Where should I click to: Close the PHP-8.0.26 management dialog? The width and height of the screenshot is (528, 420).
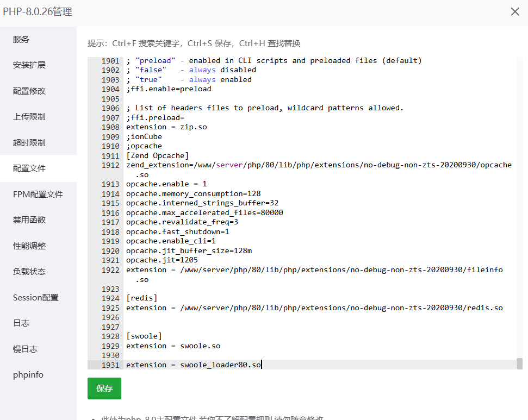point(515,11)
